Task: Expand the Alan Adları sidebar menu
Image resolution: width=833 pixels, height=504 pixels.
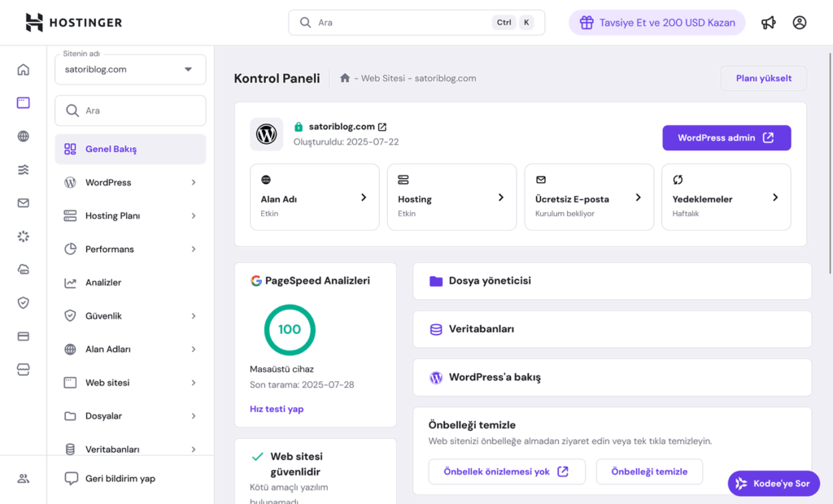Action: 130,349
